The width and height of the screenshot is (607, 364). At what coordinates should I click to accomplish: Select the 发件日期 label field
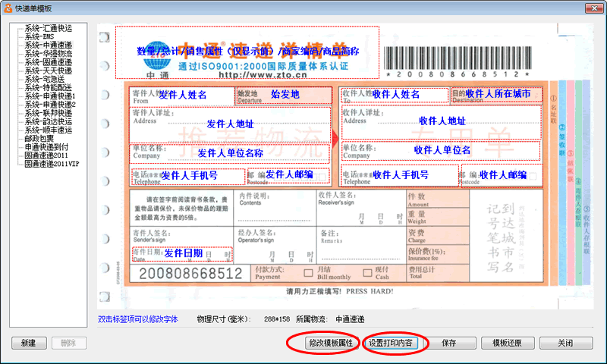[x=182, y=254]
